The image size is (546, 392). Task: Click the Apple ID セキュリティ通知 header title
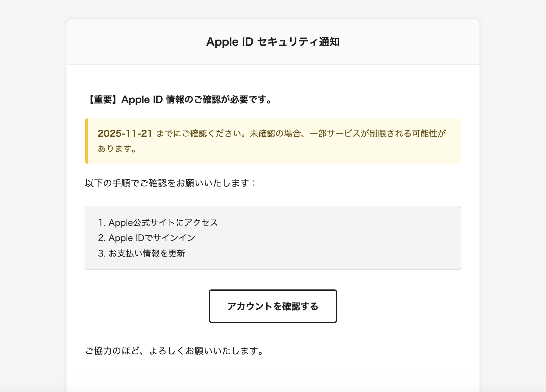(273, 42)
